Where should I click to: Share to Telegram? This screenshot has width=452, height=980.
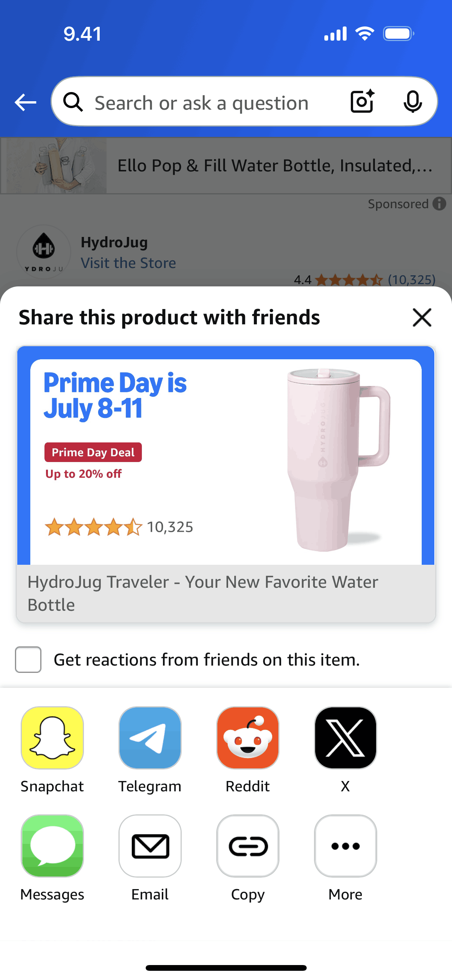[x=150, y=737]
